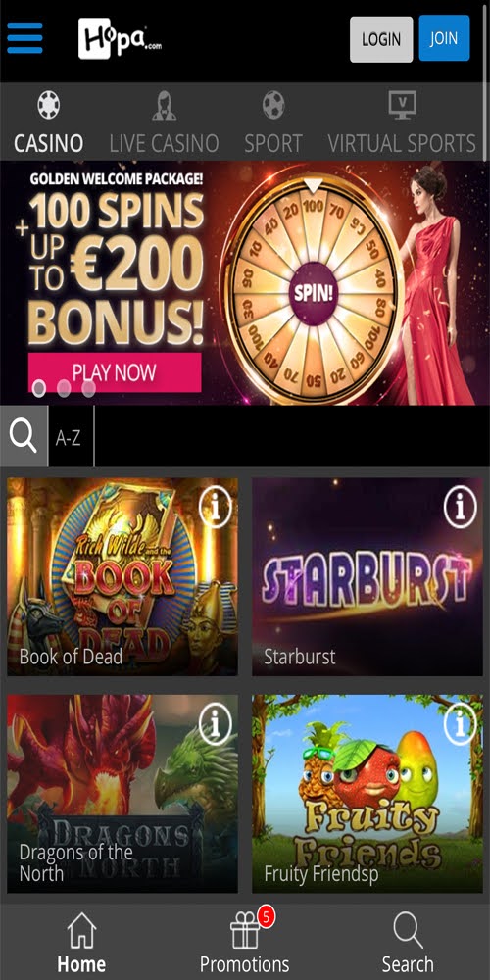The width and height of the screenshot is (490, 980).
Task: Click the magnifier icon beside A-Z
Action: 24,436
